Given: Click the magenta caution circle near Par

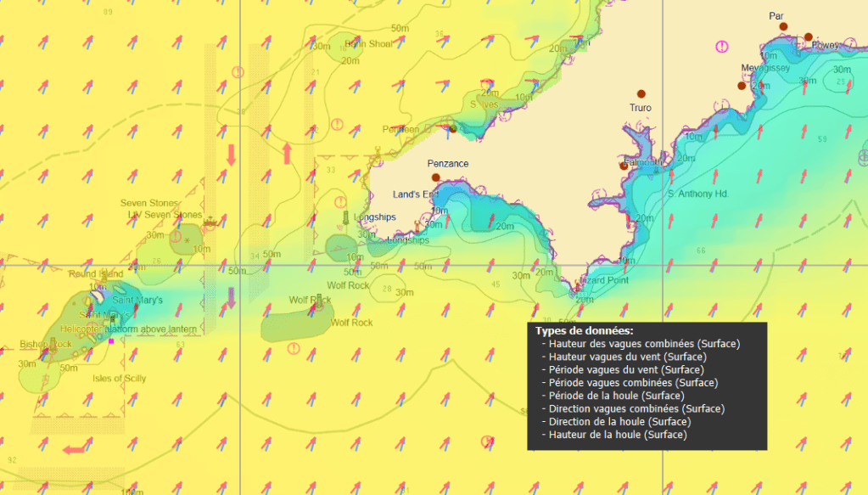Looking at the screenshot, I should 722,47.
